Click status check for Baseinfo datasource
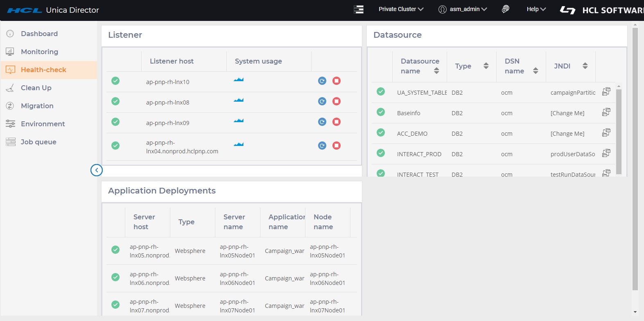The width and height of the screenshot is (644, 321). click(381, 112)
